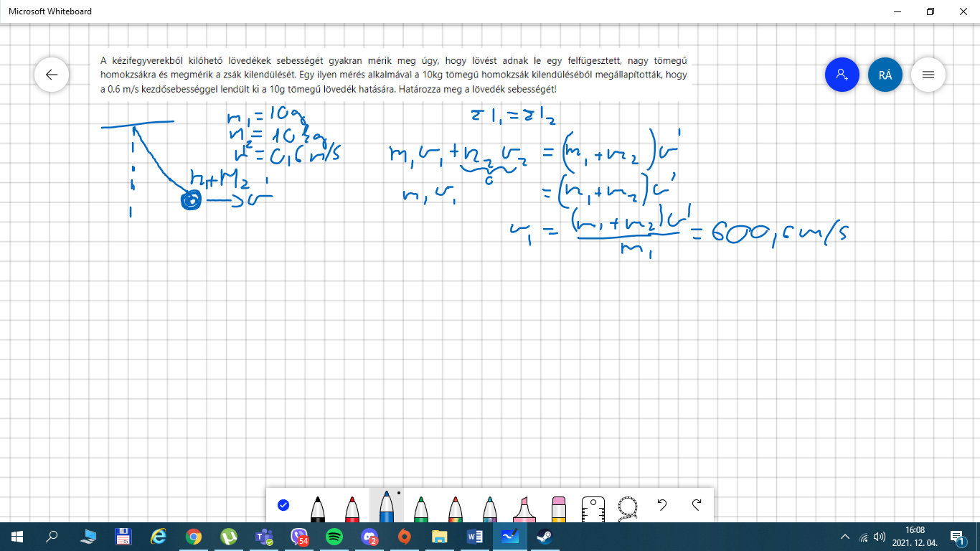Open options of the active blue pen

point(387,507)
